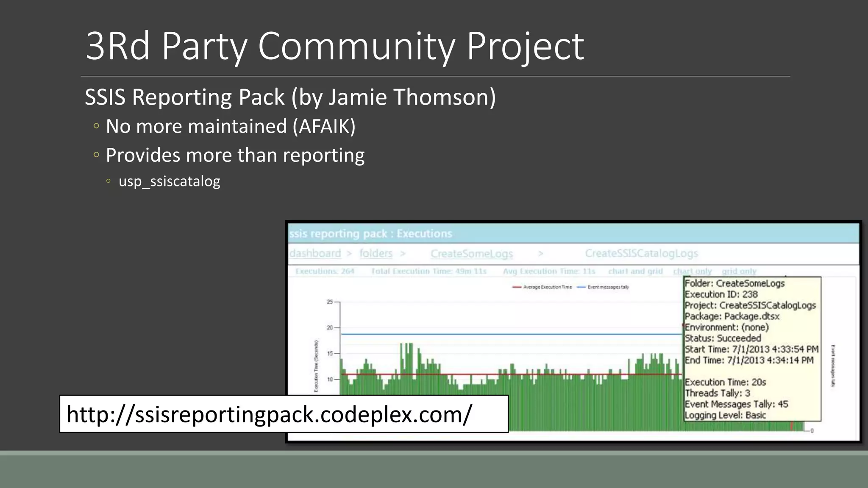Click 'End Time: 7/1/2013 4:34:14 PM' line
The image size is (868, 488).
coord(749,360)
